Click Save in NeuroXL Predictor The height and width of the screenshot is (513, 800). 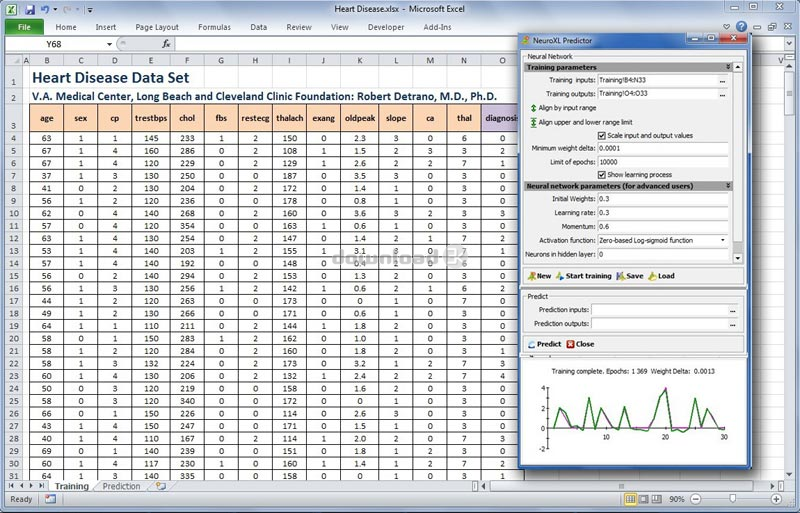click(630, 276)
